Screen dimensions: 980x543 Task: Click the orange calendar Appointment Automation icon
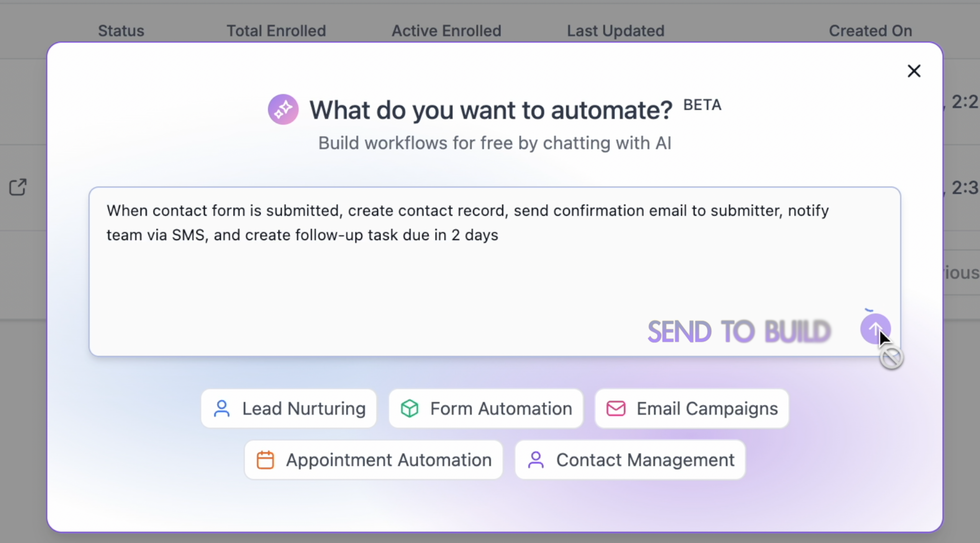point(265,460)
